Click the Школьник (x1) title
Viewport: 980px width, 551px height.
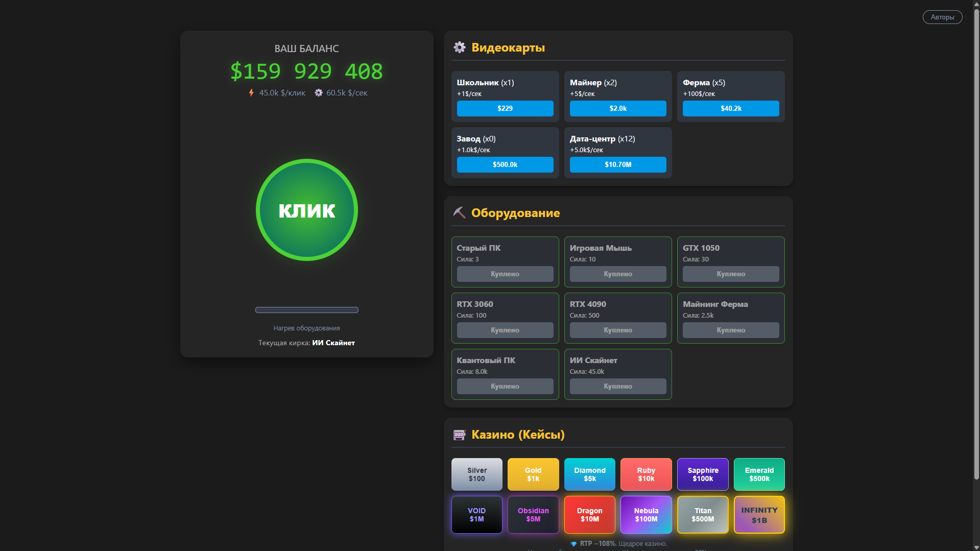pyautogui.click(x=485, y=83)
